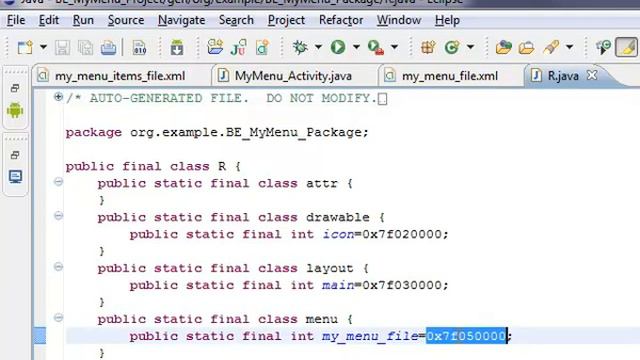Open the Help menu
The width and height of the screenshot is (640, 360).
[x=447, y=20]
